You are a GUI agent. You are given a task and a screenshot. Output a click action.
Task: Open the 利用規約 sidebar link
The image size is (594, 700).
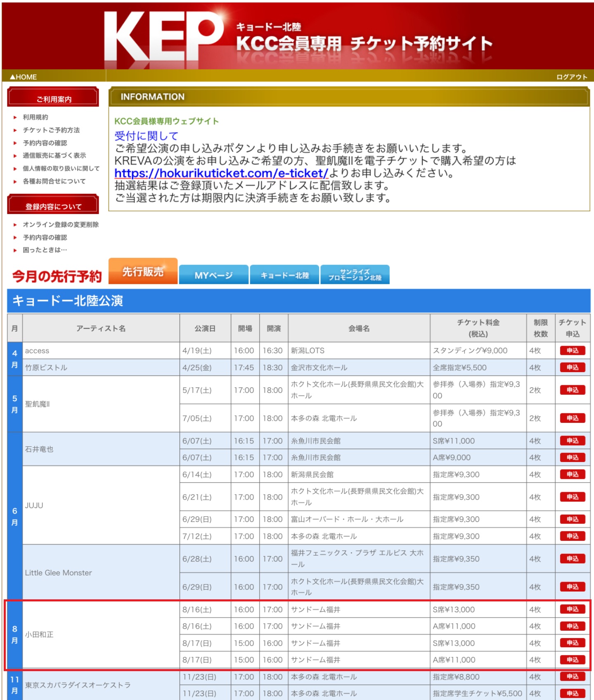tap(35, 117)
